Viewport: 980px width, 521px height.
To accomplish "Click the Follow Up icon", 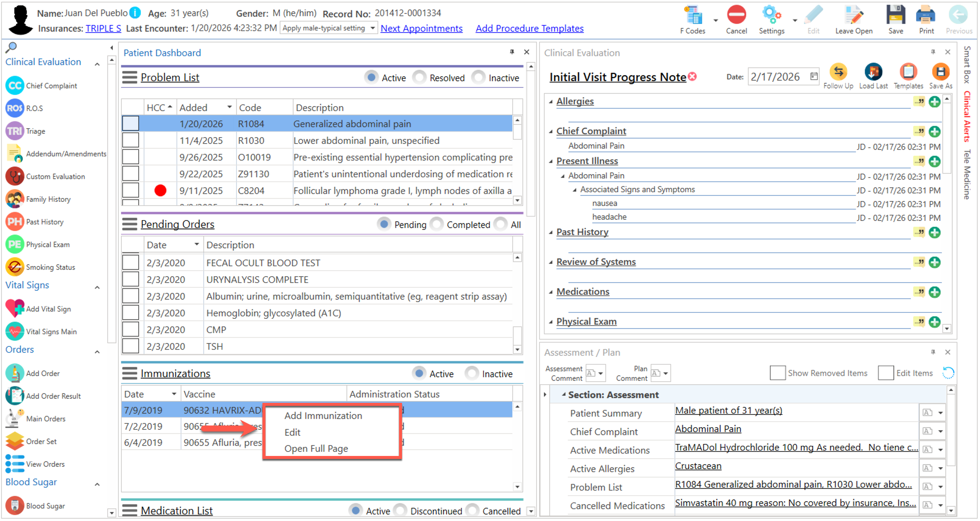I will click(x=838, y=72).
